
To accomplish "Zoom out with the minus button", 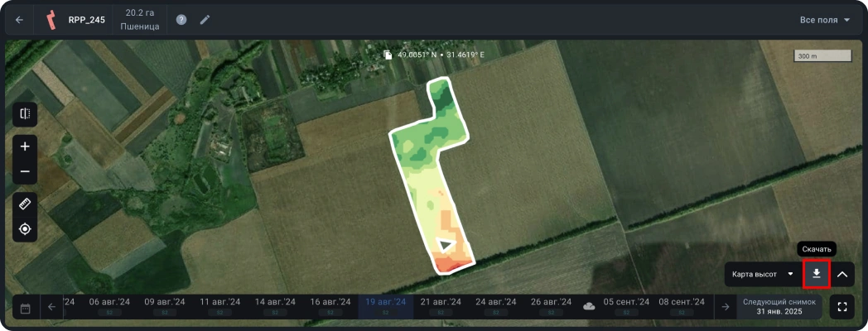I will (25, 171).
